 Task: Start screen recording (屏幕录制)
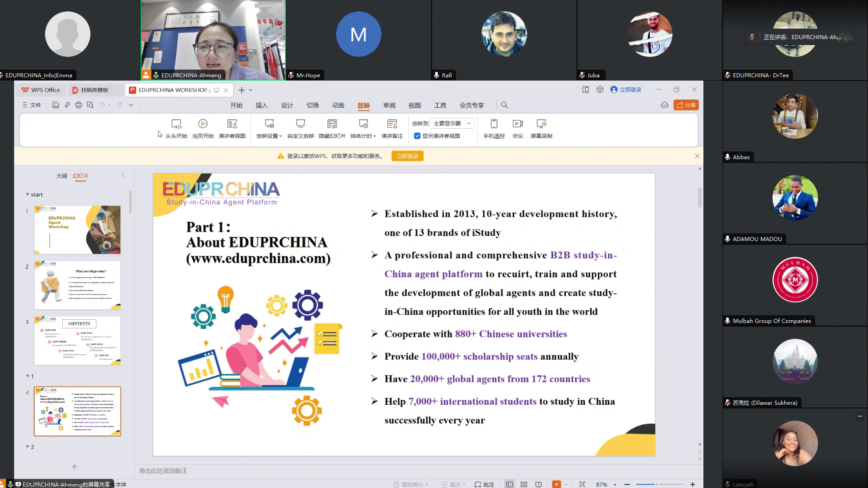click(x=541, y=128)
